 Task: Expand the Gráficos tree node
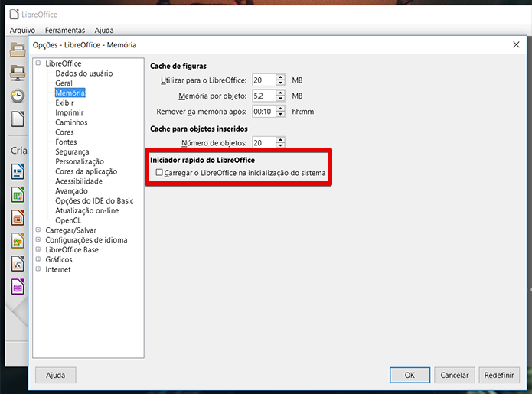pyautogui.click(x=38, y=259)
